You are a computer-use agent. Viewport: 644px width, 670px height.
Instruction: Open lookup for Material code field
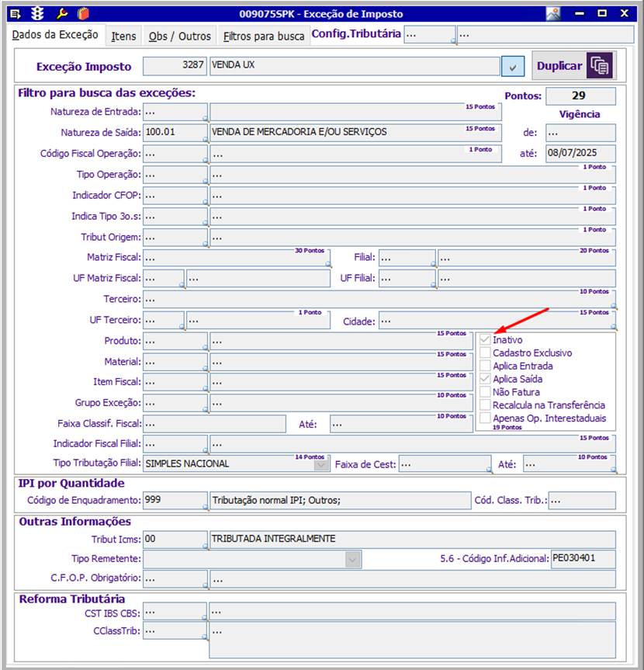[205, 369]
